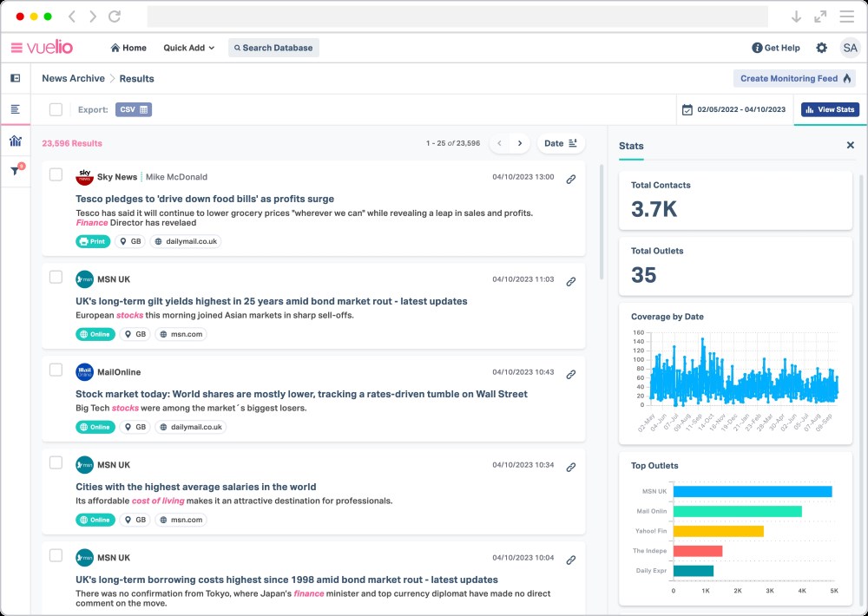Click the Print tag on Tesco article

(x=93, y=241)
